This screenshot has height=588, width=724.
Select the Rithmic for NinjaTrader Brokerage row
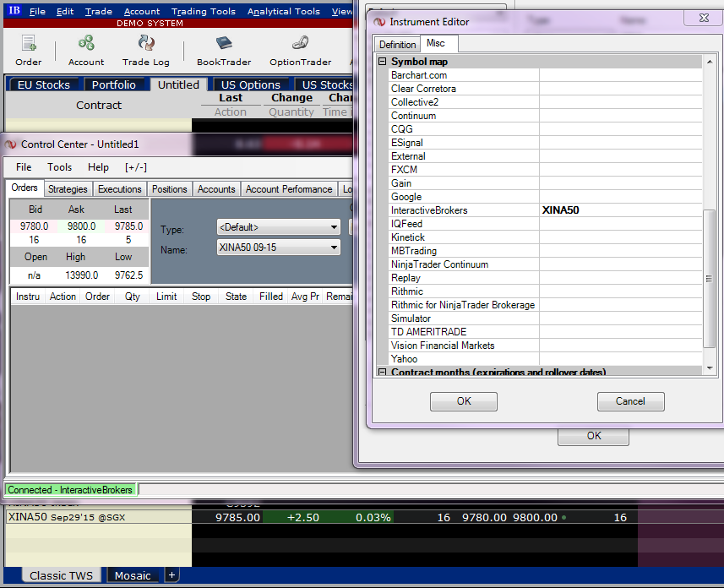pyautogui.click(x=545, y=305)
